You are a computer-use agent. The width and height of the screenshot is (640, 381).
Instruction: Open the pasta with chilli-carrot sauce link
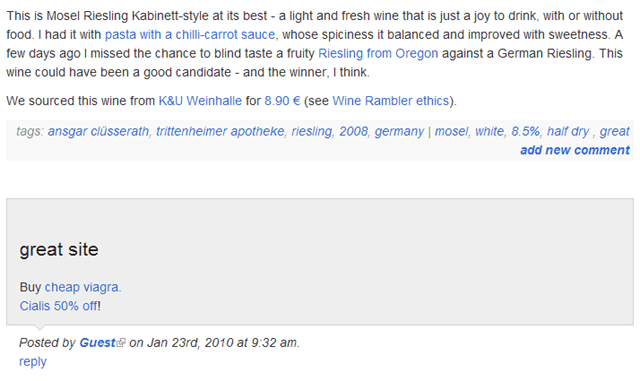coord(190,35)
